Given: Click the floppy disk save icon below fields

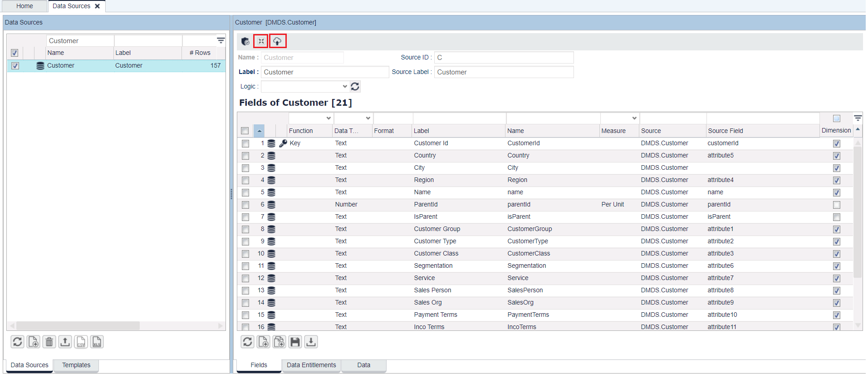Looking at the screenshot, I should pyautogui.click(x=295, y=342).
